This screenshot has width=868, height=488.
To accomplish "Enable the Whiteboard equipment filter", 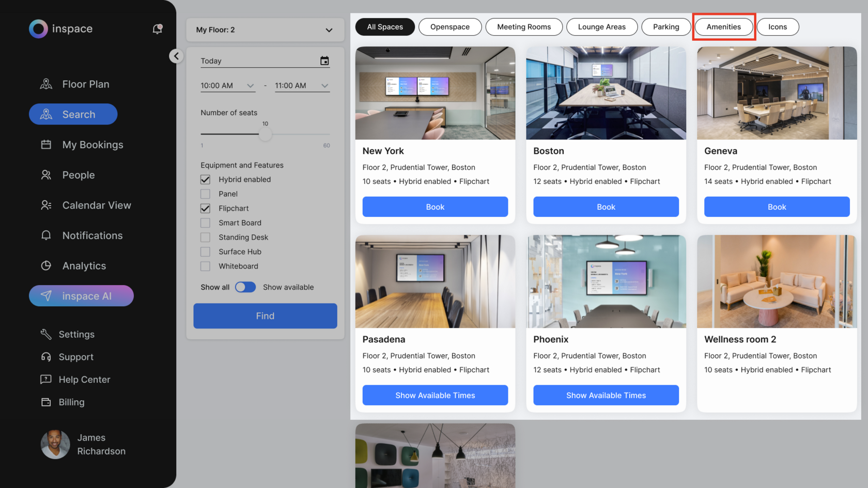I will (x=205, y=266).
